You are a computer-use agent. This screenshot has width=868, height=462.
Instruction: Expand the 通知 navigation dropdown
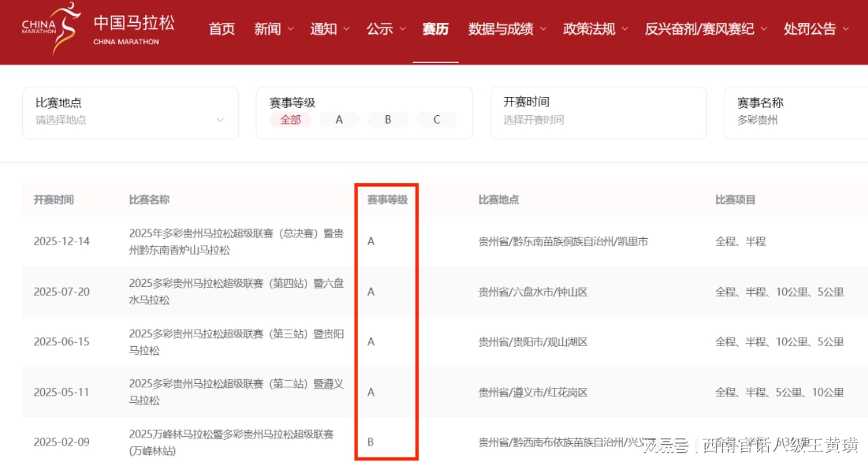coord(329,29)
